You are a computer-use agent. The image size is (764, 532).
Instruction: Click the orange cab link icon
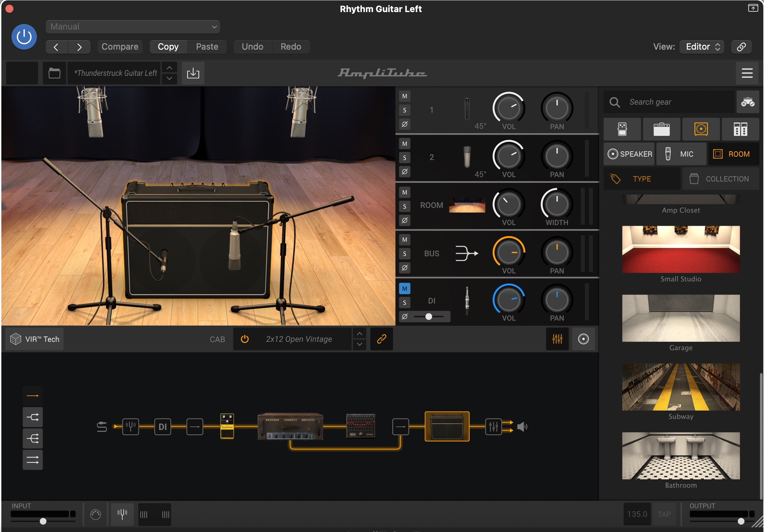click(x=382, y=339)
